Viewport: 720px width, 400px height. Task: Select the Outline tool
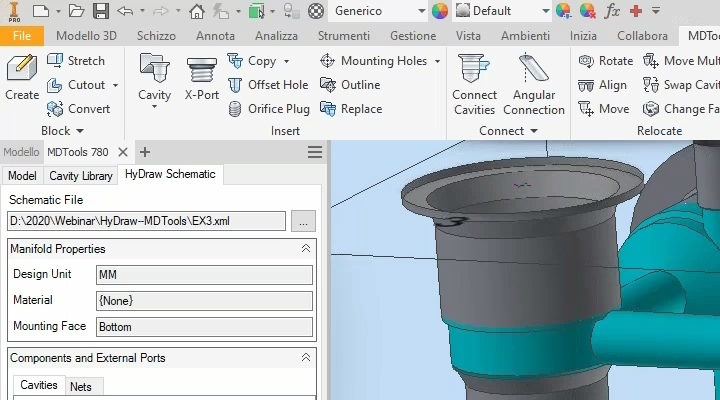(350, 85)
